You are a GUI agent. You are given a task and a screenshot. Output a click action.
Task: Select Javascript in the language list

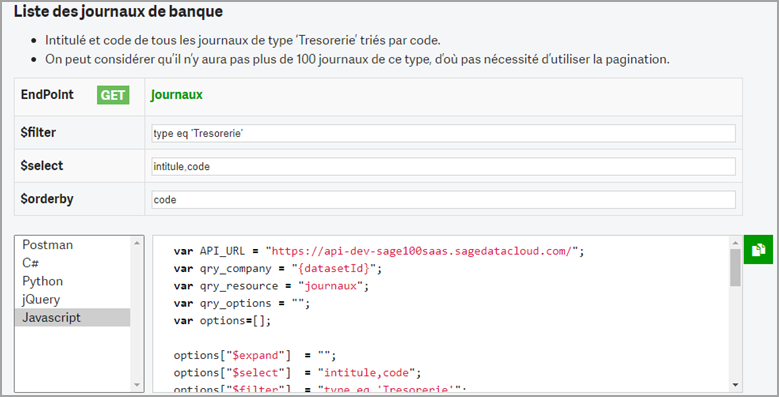[73, 318]
